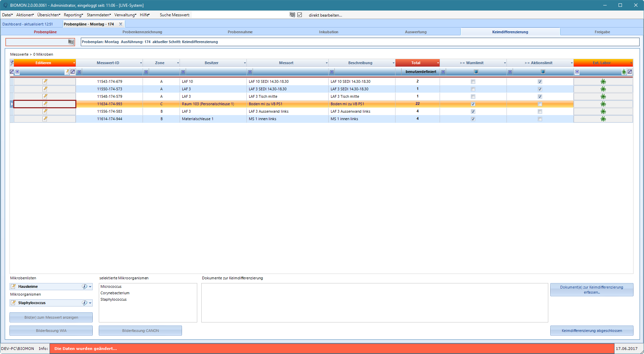Viewport: 644px width, 354px height.
Task: Edit the row with Messwert-ID 11548-174-579
Action: [x=45, y=96]
